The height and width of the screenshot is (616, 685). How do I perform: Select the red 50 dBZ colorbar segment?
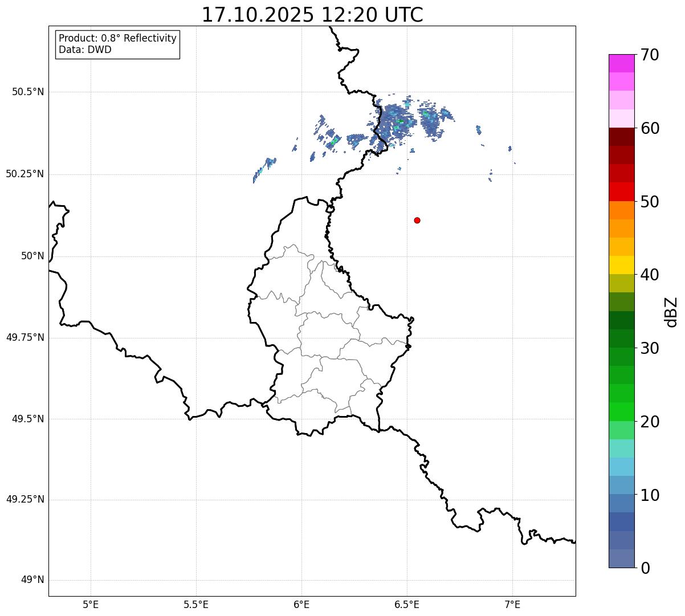pyautogui.click(x=621, y=192)
